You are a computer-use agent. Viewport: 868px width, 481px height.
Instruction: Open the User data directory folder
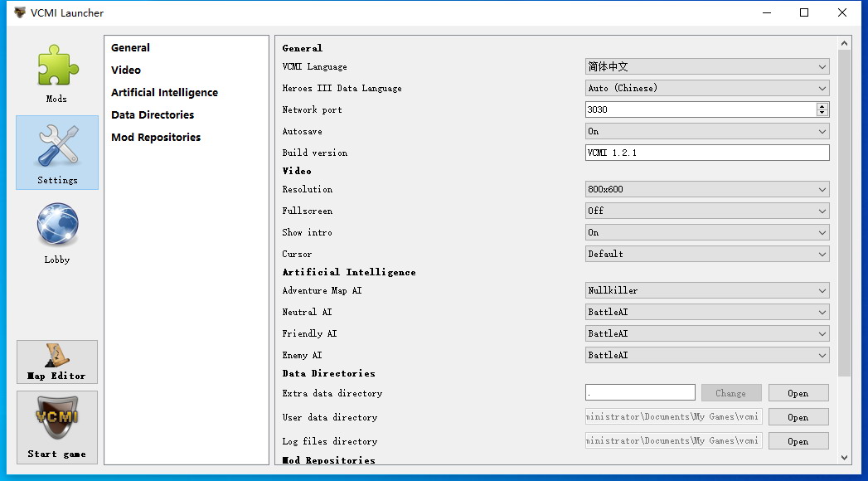798,417
